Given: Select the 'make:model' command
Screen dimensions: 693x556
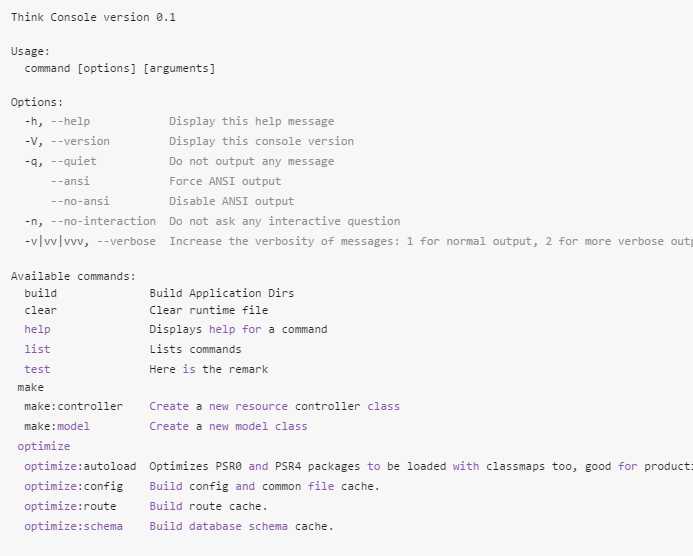Looking at the screenshot, I should tap(57, 427).
